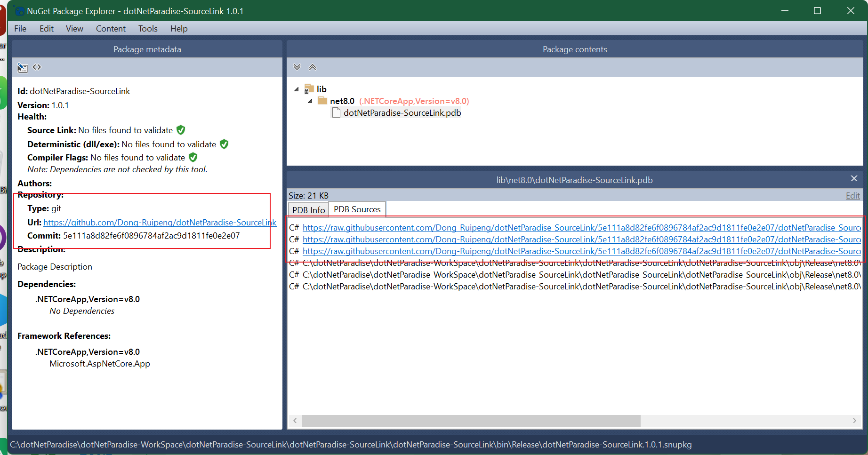The image size is (868, 455).
Task: Select dotNetParadise-SourceLink.pdb in the tree
Action: pyautogui.click(x=402, y=113)
